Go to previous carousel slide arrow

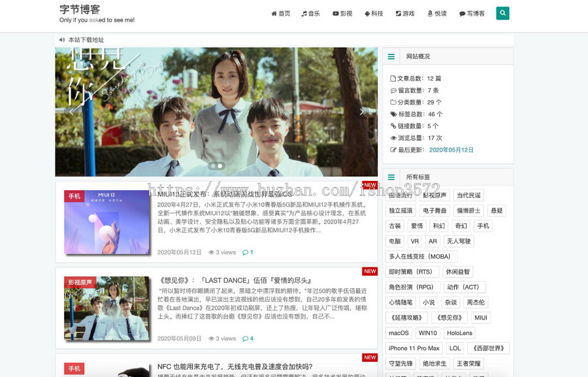click(x=71, y=112)
